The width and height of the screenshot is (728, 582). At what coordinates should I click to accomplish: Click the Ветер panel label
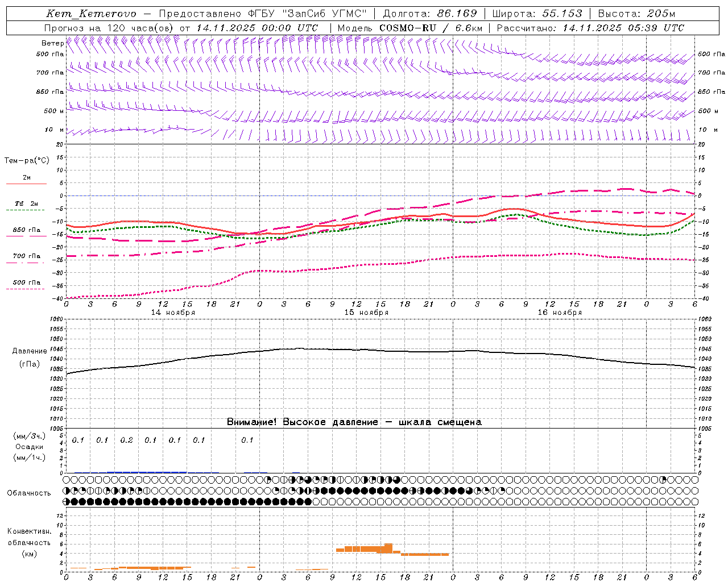[x=52, y=43]
